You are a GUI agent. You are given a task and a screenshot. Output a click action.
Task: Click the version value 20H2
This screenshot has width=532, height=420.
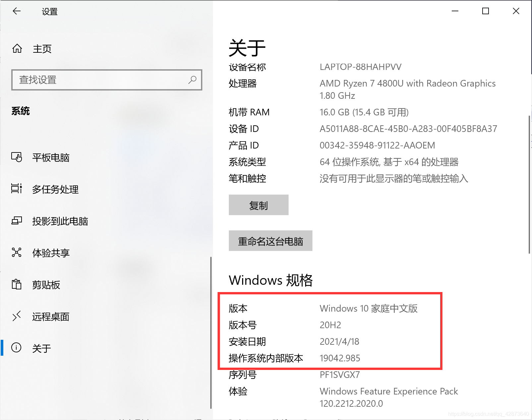(x=330, y=325)
